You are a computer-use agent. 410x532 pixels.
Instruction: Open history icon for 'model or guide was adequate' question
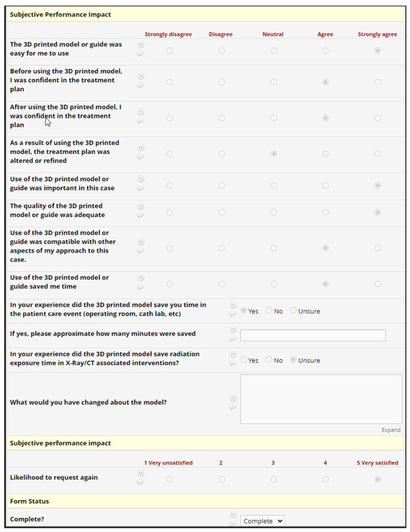pyautogui.click(x=141, y=206)
